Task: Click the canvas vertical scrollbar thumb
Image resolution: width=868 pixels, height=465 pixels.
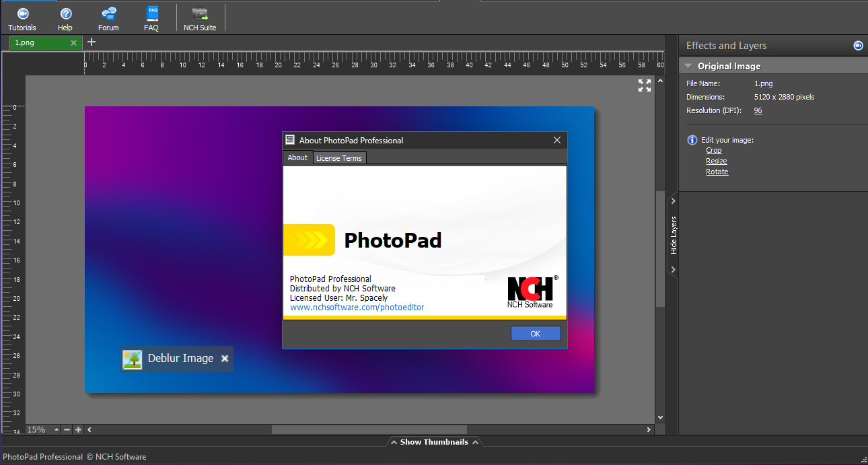Action: pyautogui.click(x=660, y=249)
